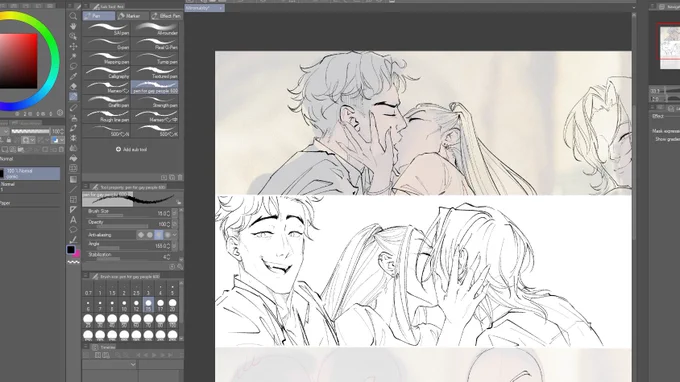Viewport: 680px width, 382px height.
Task: Select the Correct line tool
Action: click(x=73, y=239)
